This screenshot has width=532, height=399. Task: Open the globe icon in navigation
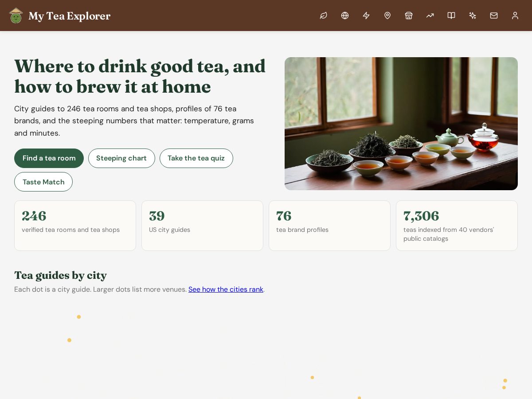[345, 16]
